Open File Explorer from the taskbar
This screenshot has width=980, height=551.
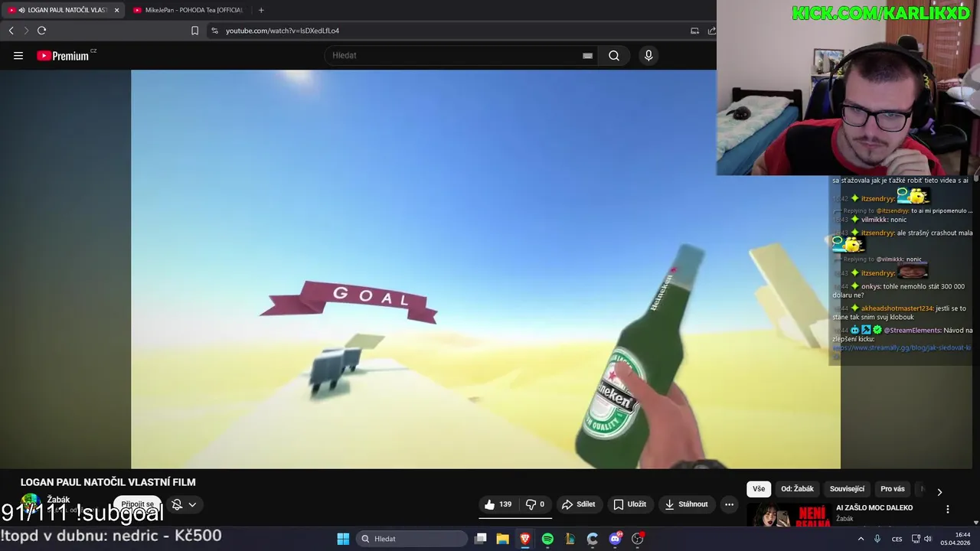point(503,539)
